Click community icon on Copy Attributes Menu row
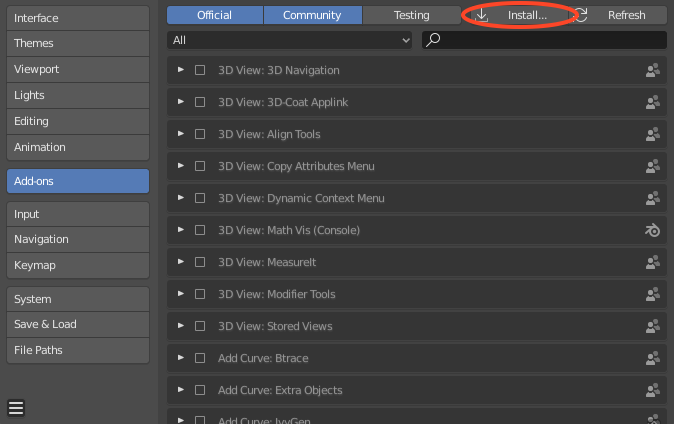This screenshot has width=674, height=424. pyautogui.click(x=653, y=166)
